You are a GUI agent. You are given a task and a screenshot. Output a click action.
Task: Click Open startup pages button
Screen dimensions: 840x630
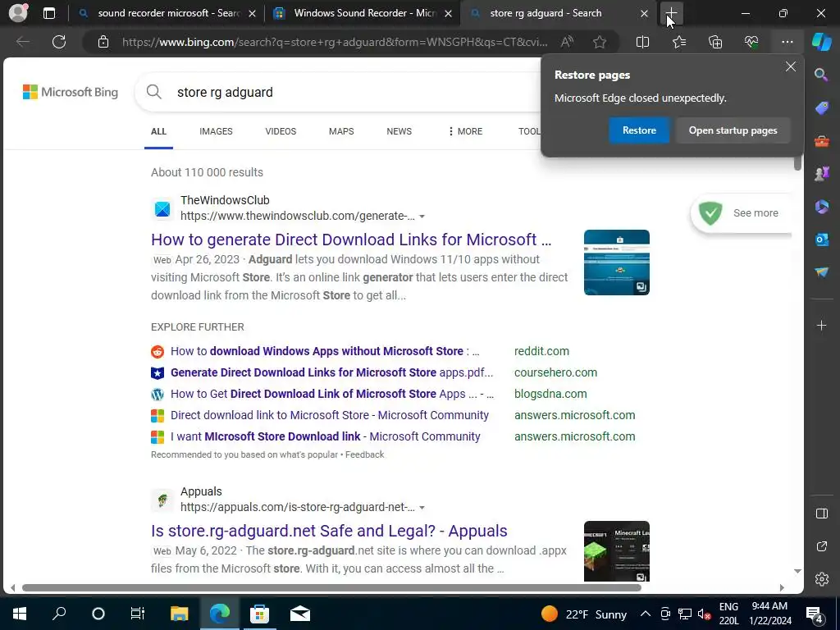click(733, 130)
